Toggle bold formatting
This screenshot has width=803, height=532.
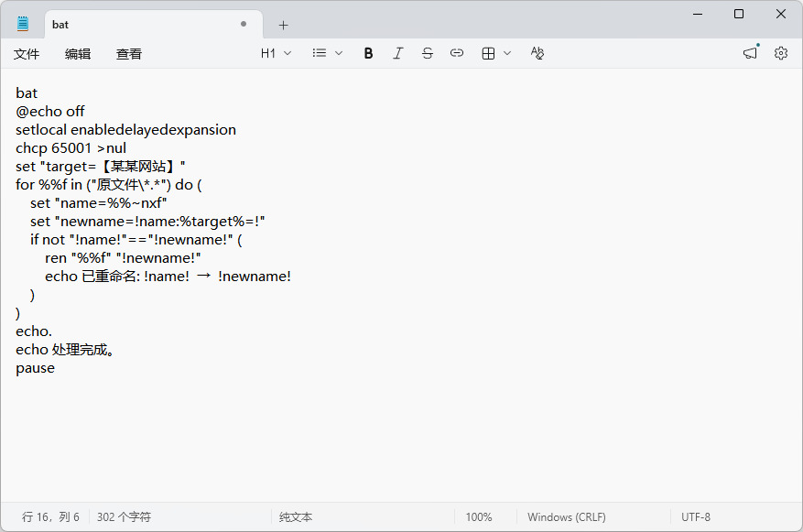click(368, 53)
